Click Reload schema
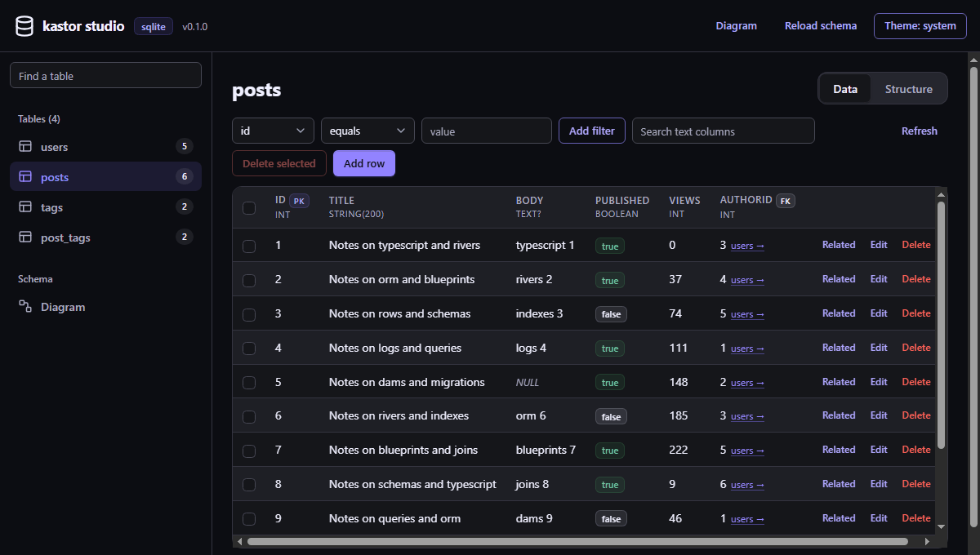This screenshot has height=555, width=980. 821,26
